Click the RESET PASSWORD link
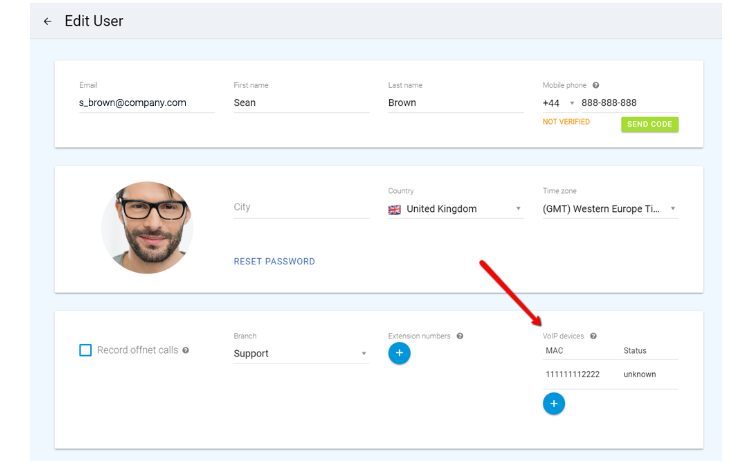Viewport: 755px width, 464px height. pyautogui.click(x=274, y=261)
